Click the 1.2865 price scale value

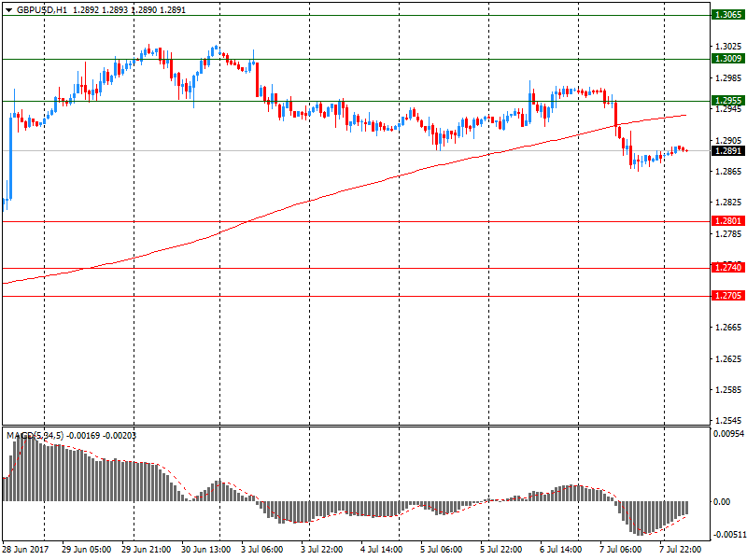point(728,171)
